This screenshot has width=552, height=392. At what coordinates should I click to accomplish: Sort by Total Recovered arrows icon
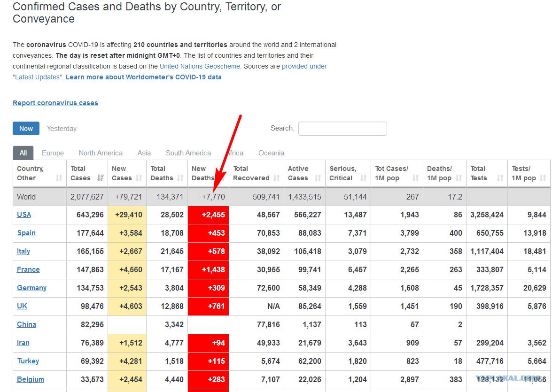click(276, 178)
